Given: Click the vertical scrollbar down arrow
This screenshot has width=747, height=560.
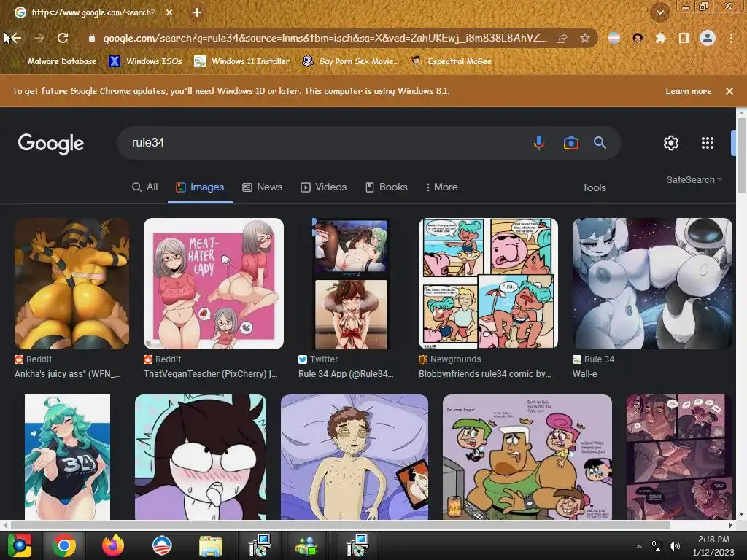Looking at the screenshot, I should coord(741,515).
